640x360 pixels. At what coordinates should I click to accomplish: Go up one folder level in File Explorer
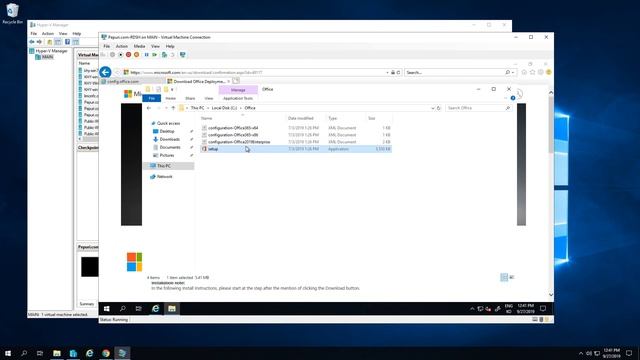coord(173,108)
